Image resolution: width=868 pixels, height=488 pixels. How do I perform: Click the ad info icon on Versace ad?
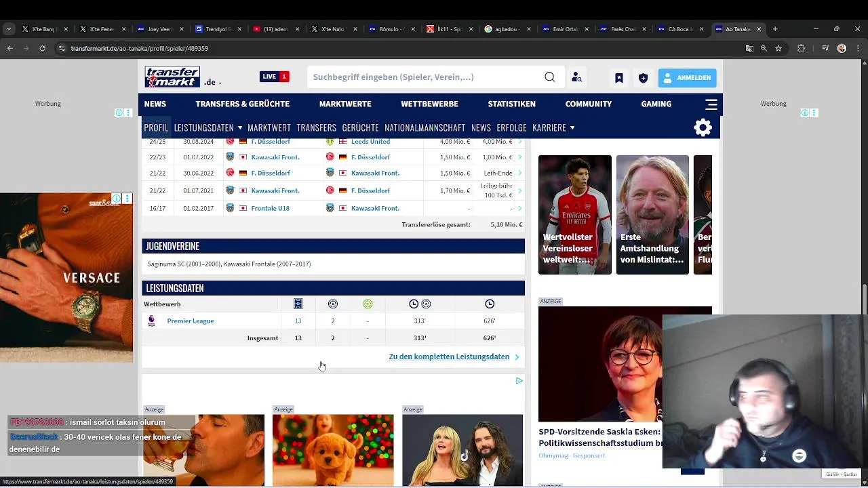(x=117, y=199)
